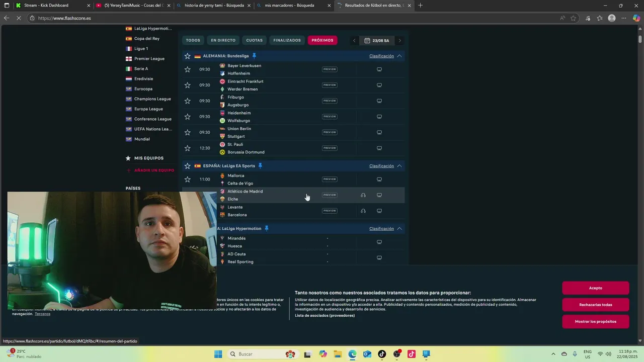Collapse the Bundesliga section chevron

399,56
